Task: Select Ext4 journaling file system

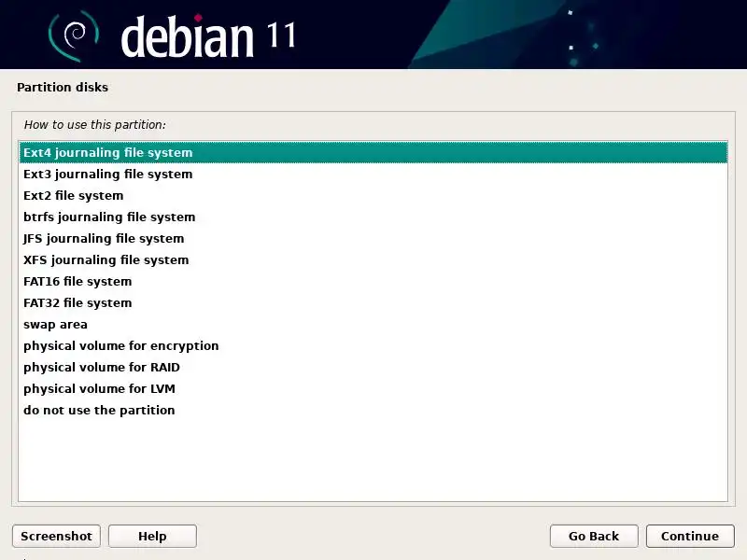Action: [x=373, y=152]
